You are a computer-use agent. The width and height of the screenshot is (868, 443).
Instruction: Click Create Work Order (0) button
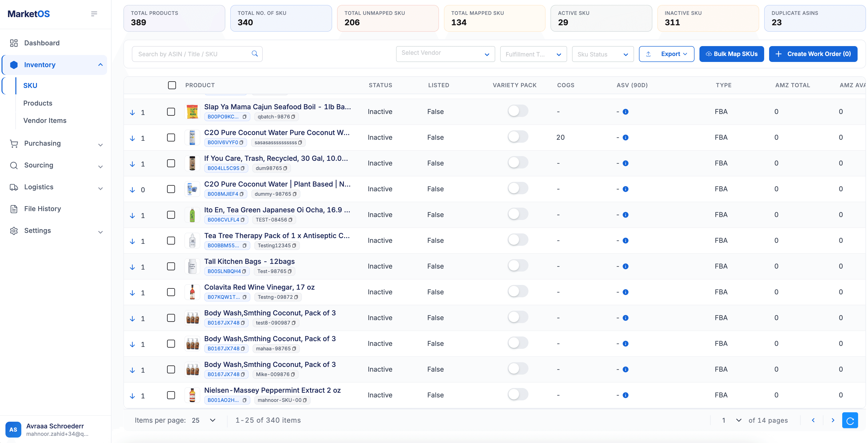point(813,54)
